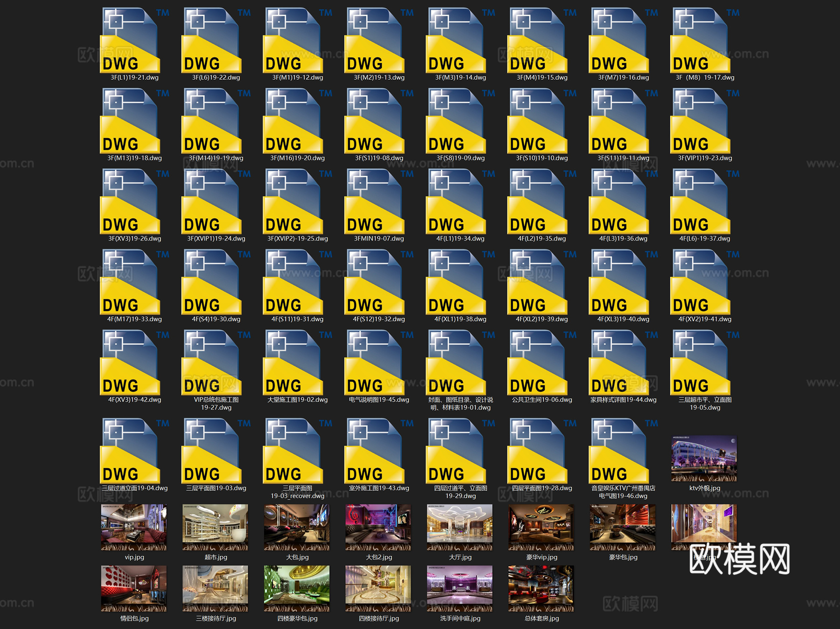This screenshot has height=629, width=840.
Task: Open the VIP总统包施工图 19-27.dwg icon
Action: click(x=211, y=362)
